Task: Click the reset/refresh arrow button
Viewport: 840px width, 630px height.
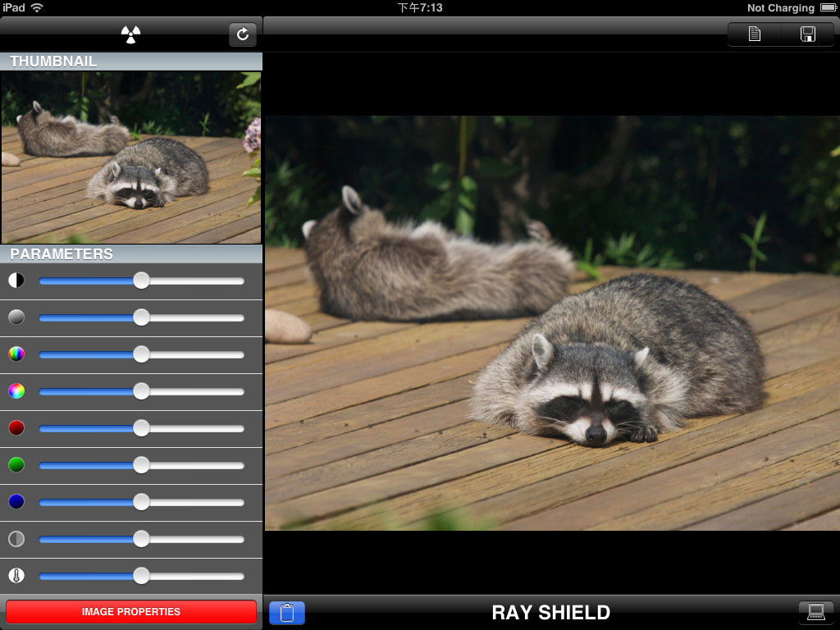Action: [x=243, y=34]
